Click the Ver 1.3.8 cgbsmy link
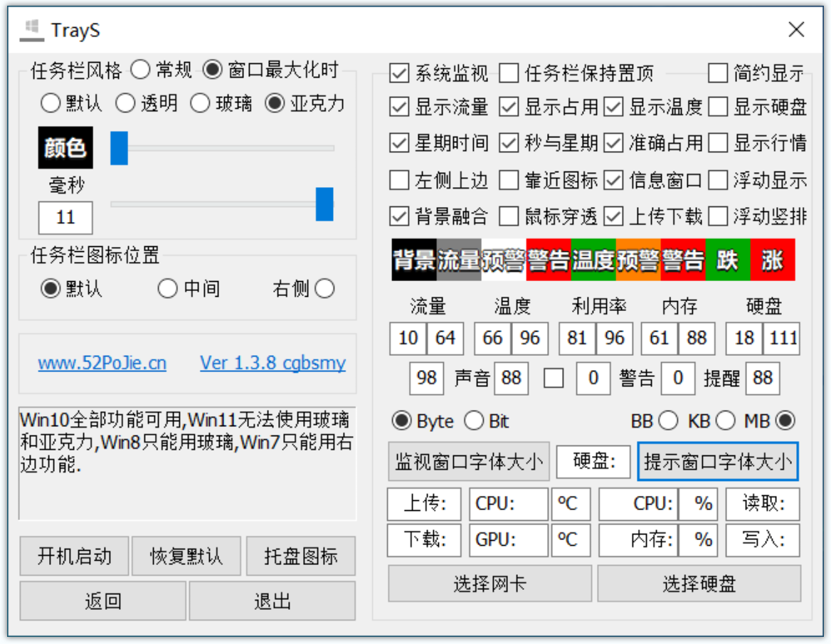Image resolution: width=831 pixels, height=644 pixels. (x=273, y=363)
